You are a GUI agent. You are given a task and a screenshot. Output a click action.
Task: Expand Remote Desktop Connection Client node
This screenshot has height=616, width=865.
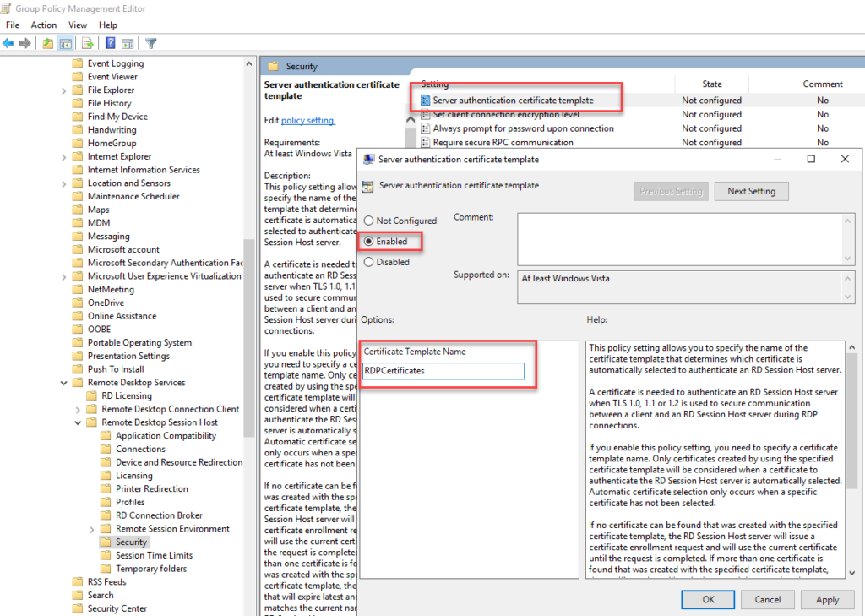[x=78, y=409]
